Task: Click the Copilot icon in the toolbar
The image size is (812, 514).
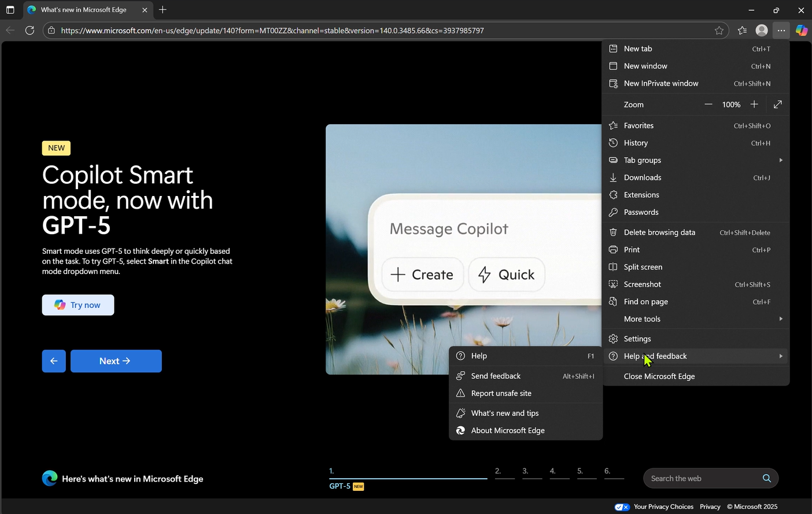Action: pos(801,30)
